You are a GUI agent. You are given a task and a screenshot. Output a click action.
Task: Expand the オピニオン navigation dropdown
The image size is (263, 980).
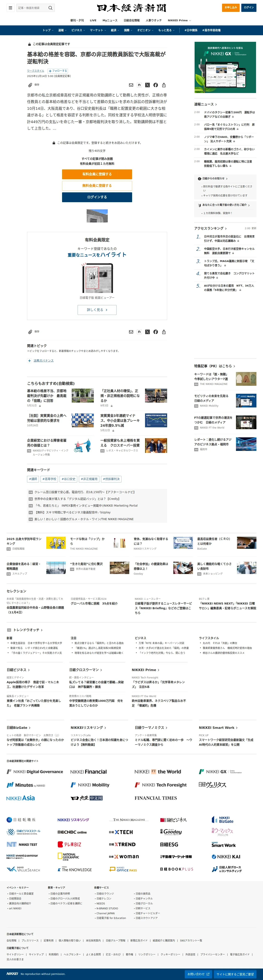tap(145, 31)
